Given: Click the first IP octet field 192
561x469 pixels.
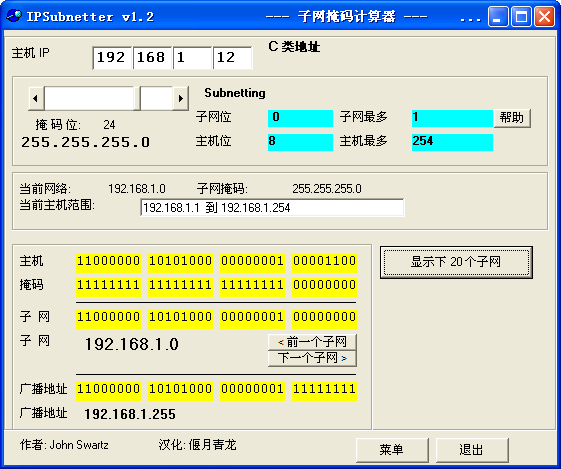Looking at the screenshot, I should (x=112, y=58).
